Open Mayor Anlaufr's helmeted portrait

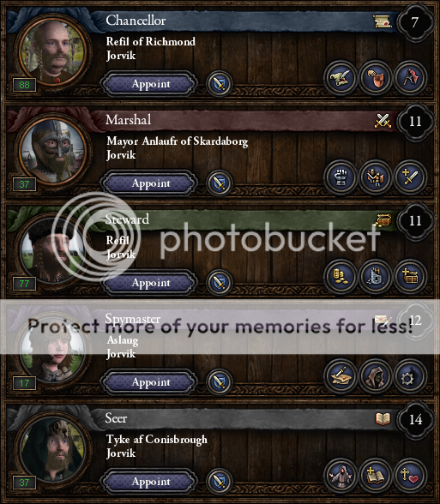tap(53, 151)
